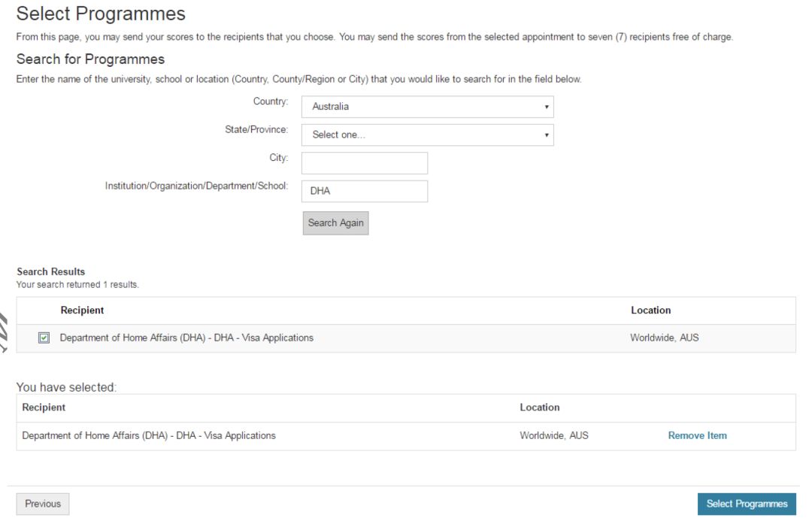Click the Remove Item link
The image size is (812, 521).
click(697, 435)
